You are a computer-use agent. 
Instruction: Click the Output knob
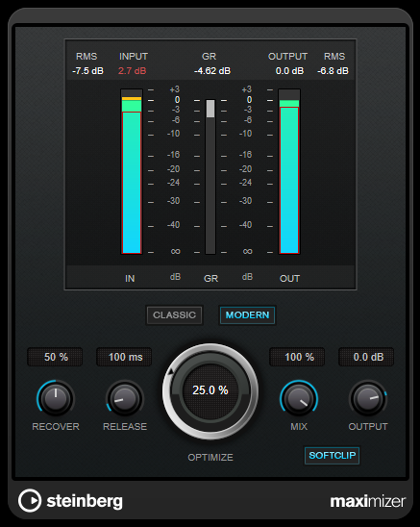tap(368, 398)
